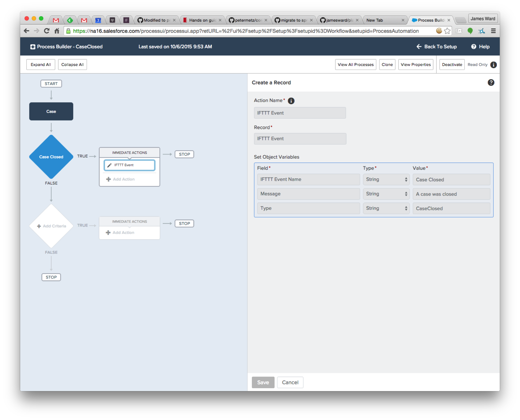Image resolution: width=520 pixels, height=420 pixels.
Task: Click the IFTTT Event pencil icon
Action: (x=109, y=165)
